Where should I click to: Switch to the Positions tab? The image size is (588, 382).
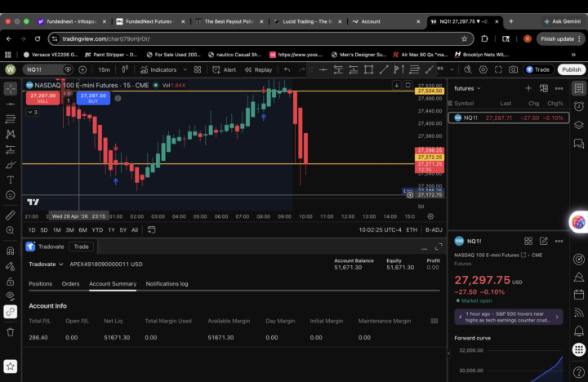pos(41,284)
